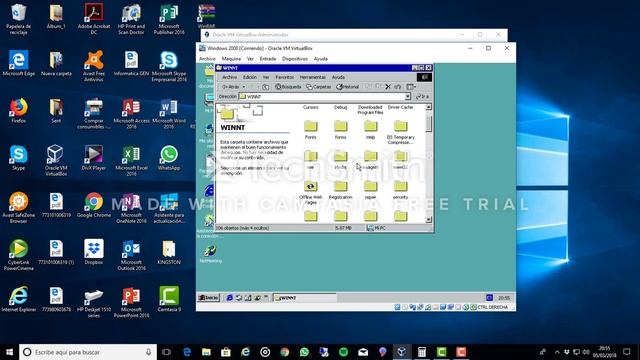Image resolution: width=640 pixels, height=360 pixels.
Task: Click the Atrás back button
Action: 231,87
